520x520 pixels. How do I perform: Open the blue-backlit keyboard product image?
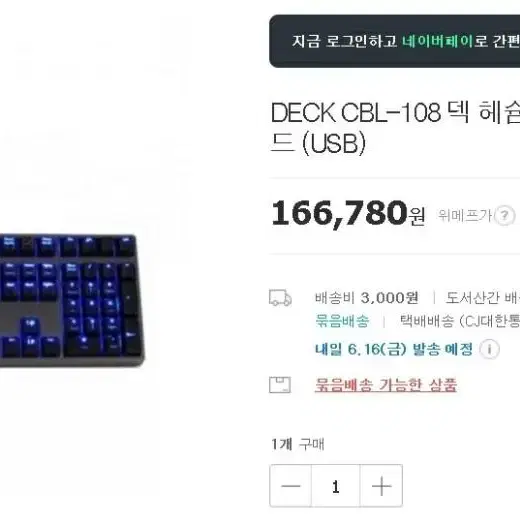coord(72,301)
